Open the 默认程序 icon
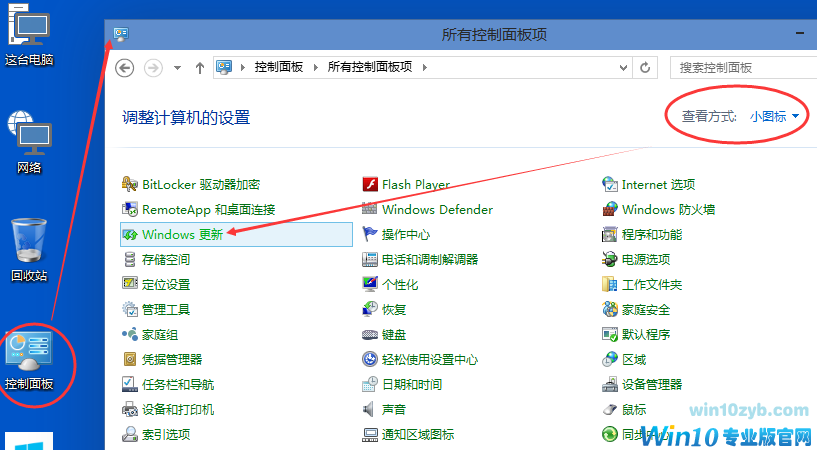This screenshot has height=450, width=817. click(x=610, y=334)
